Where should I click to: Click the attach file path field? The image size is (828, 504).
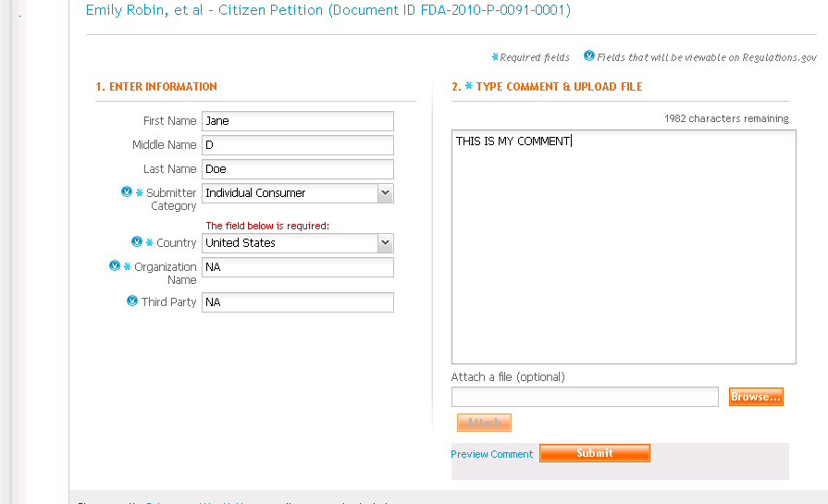585,397
